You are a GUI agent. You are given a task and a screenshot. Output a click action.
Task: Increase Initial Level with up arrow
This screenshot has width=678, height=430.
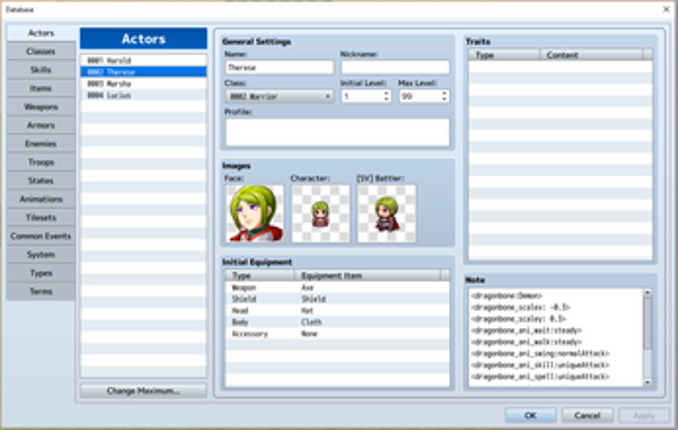pyautogui.click(x=387, y=93)
